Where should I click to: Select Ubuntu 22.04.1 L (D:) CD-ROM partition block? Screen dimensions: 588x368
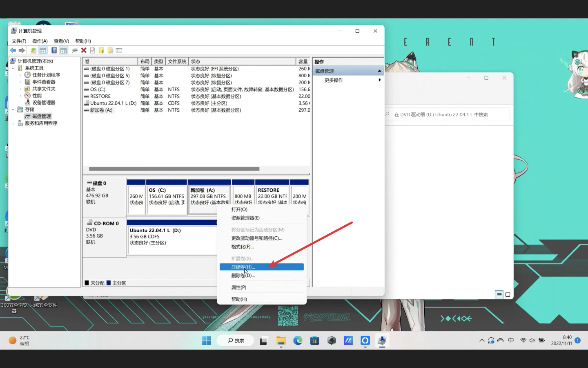pos(172,237)
